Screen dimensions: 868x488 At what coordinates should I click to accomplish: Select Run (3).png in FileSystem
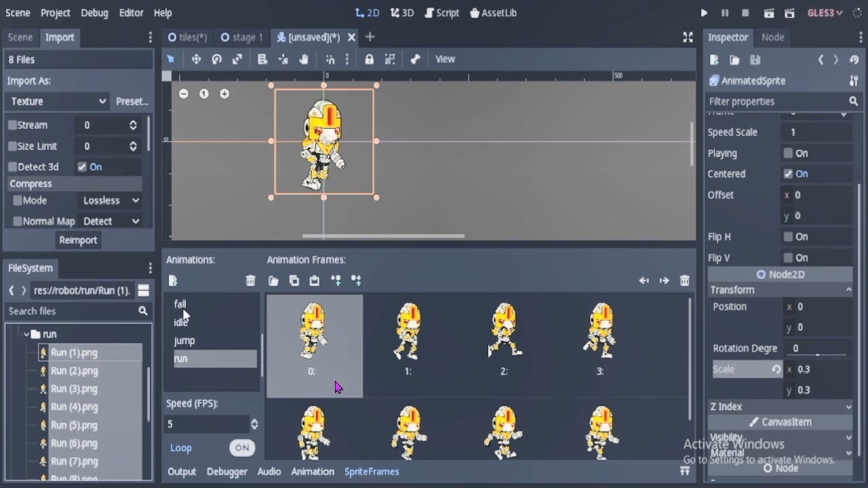[75, 389]
